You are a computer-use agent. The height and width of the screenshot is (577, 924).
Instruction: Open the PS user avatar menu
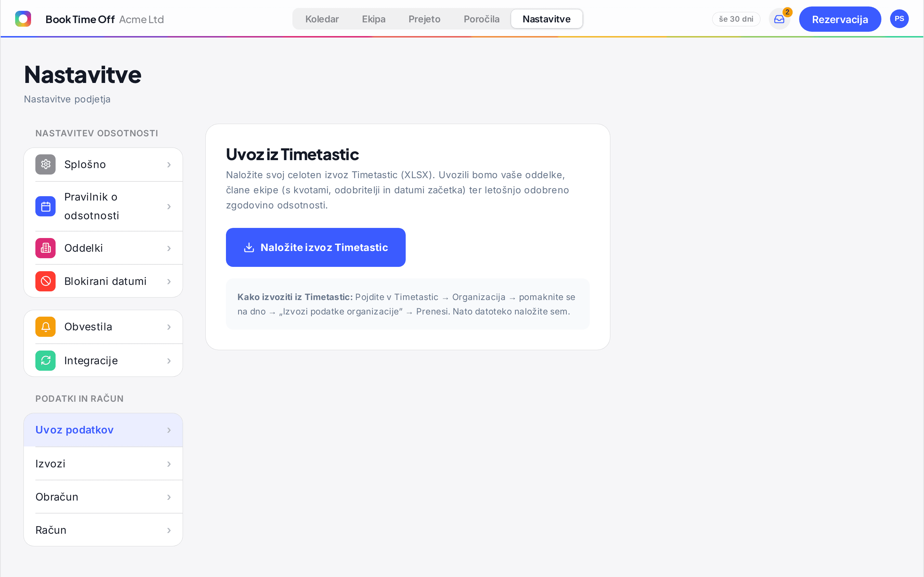899,19
